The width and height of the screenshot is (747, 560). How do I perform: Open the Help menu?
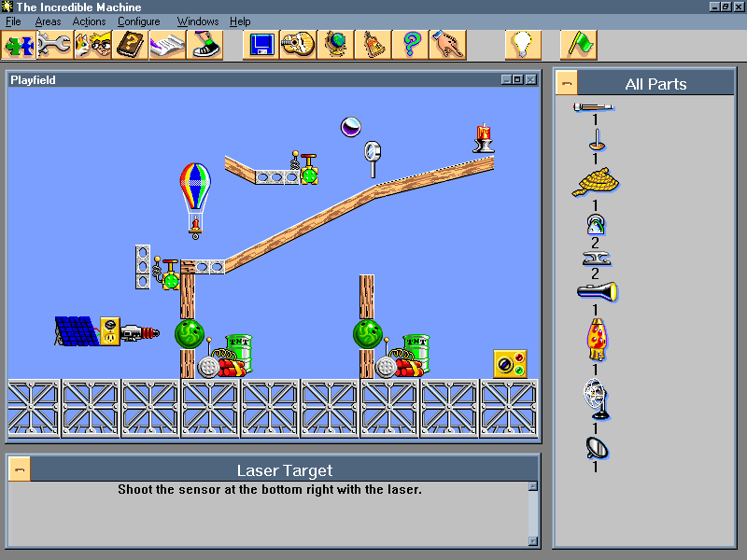(x=240, y=21)
